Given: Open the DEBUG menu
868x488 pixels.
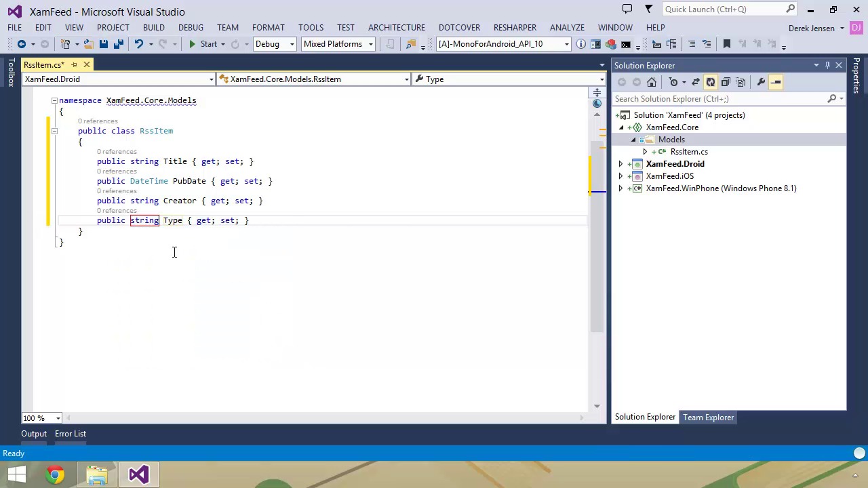Looking at the screenshot, I should click(x=191, y=28).
